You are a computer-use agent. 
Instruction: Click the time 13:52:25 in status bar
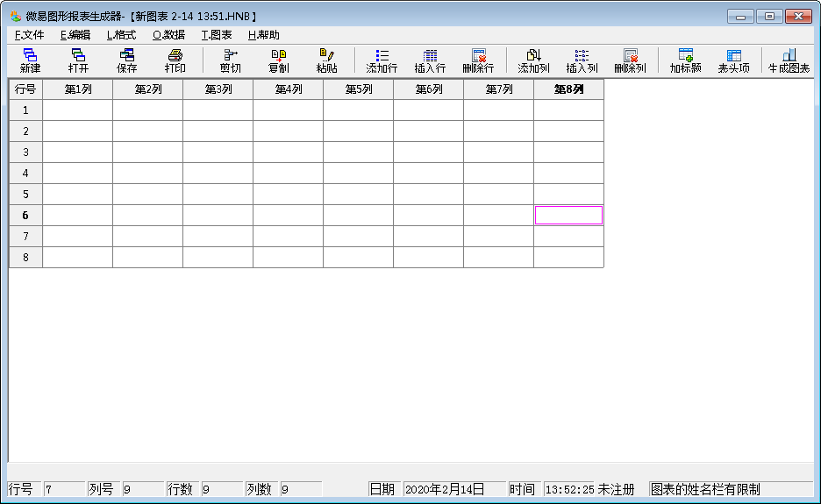(x=569, y=489)
